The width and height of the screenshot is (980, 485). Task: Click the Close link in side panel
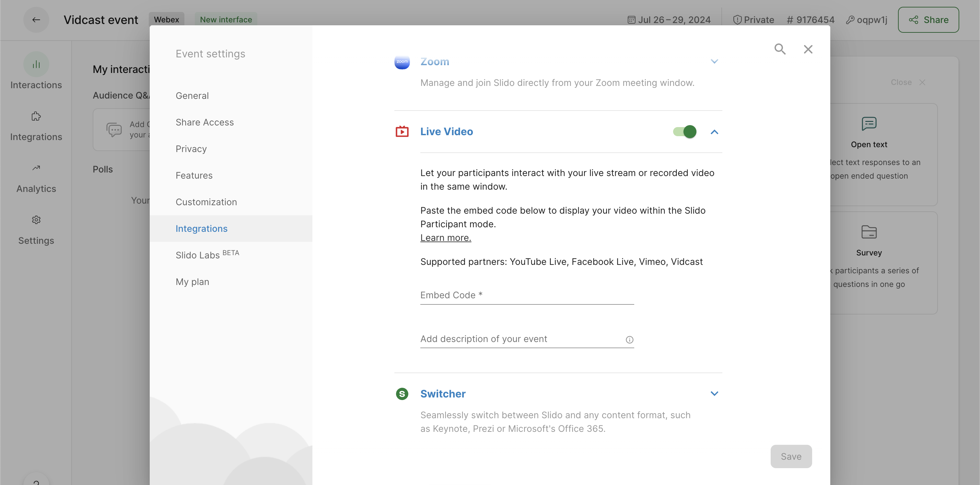pyautogui.click(x=907, y=82)
